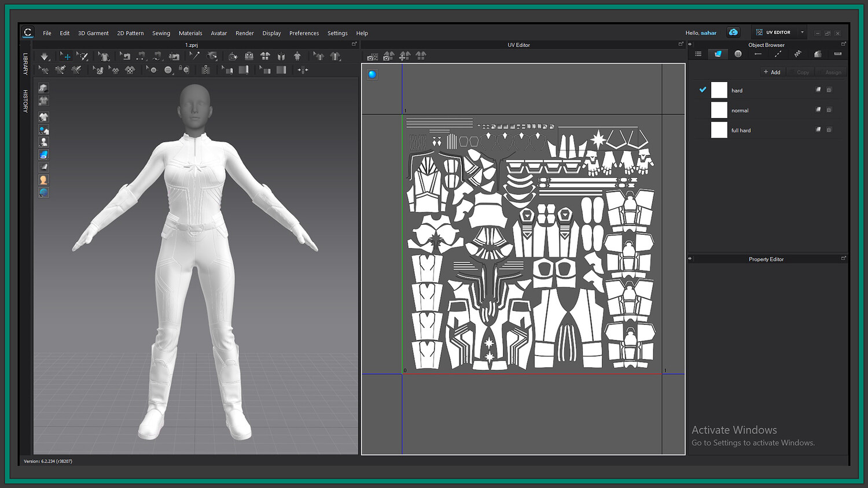Click the blue sphere icon in UV Editor
Viewport: 868px width, 488px height.
click(372, 75)
